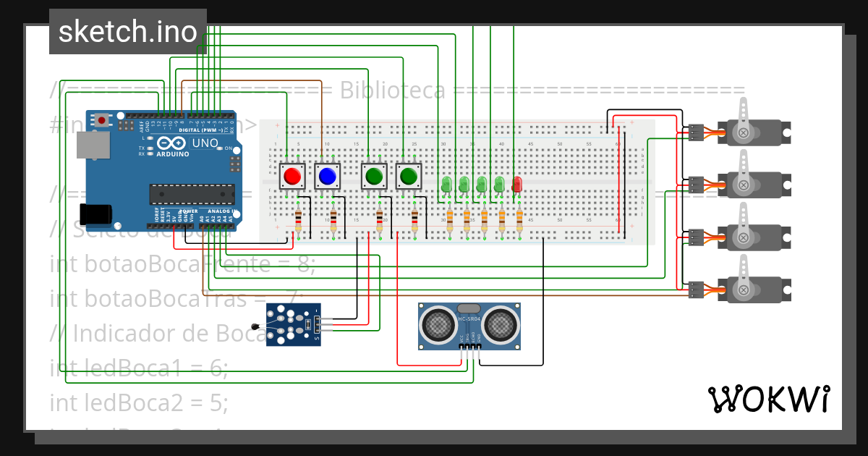Select the topmost servo motor
Viewport: 868px width, 456px height.
[x=752, y=132]
